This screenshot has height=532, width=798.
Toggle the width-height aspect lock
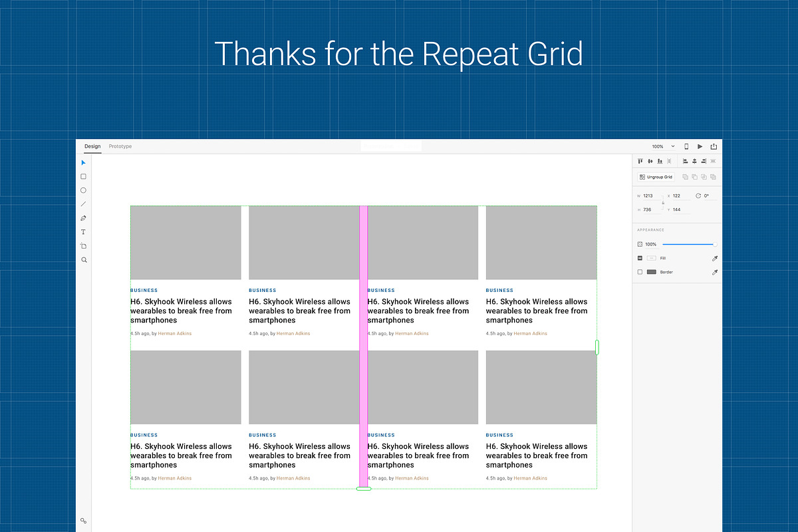[x=662, y=202]
